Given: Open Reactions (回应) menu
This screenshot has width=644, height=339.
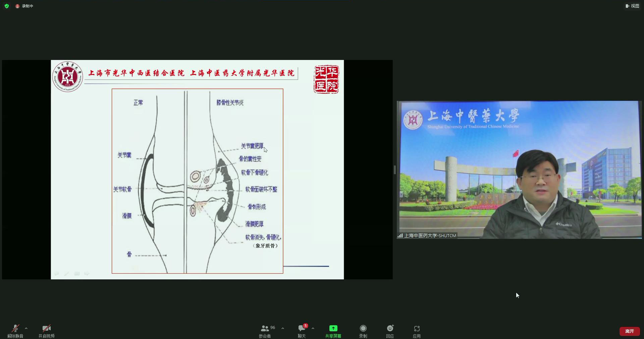Looking at the screenshot, I should pos(390,331).
